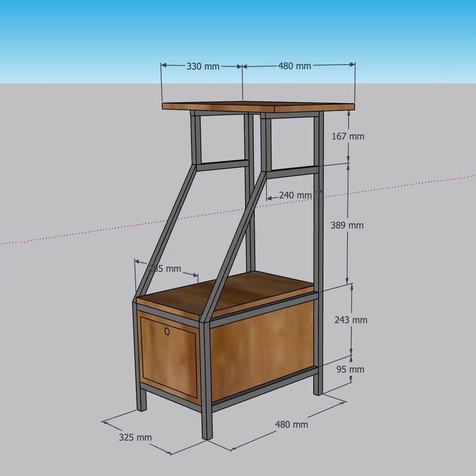Click the round finger hole on drawer front
This screenshot has height=476, width=476.
coord(166,331)
